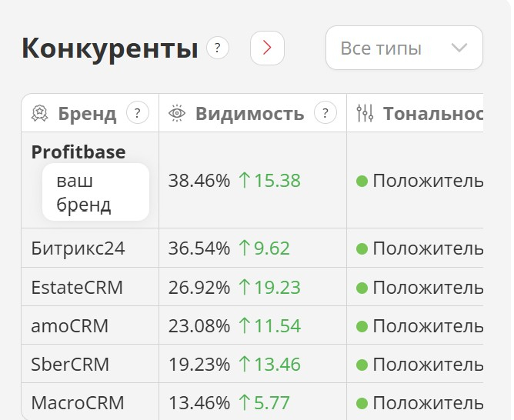This screenshot has height=420, width=514.
Task: Click the help icon next to Видимость
Action: (325, 114)
